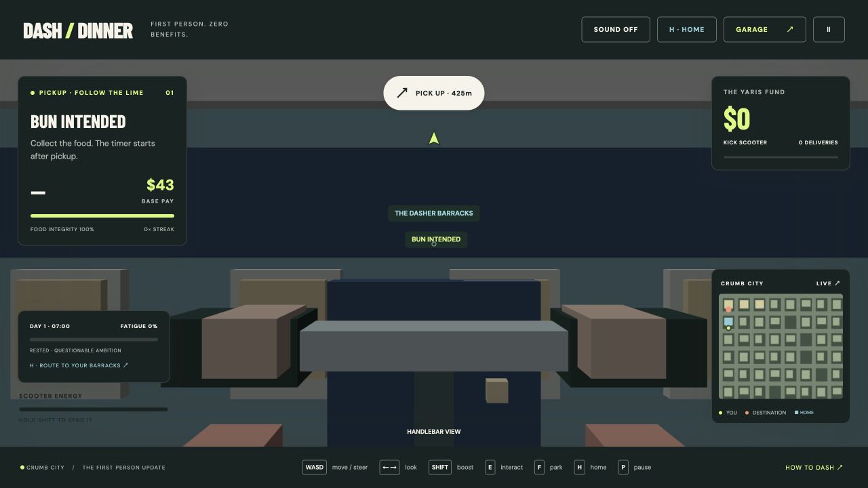Click the food integrity progress bar
The image size is (868, 488).
(102, 216)
